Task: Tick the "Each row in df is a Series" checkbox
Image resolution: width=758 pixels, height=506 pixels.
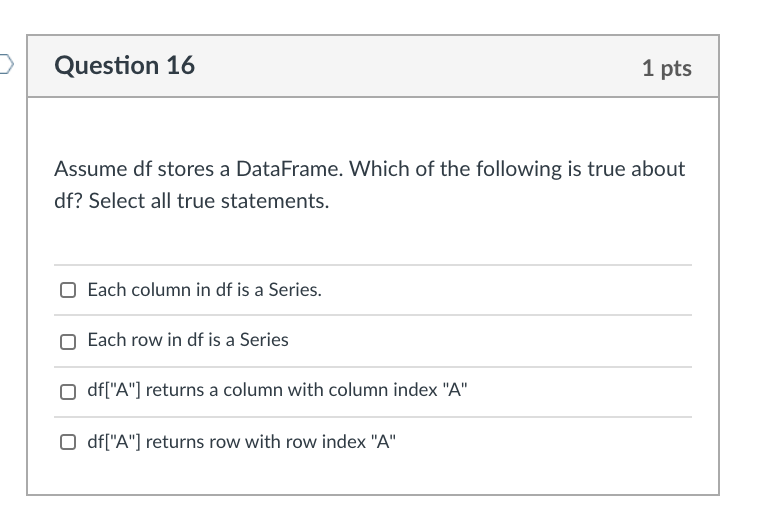Action: click(68, 341)
